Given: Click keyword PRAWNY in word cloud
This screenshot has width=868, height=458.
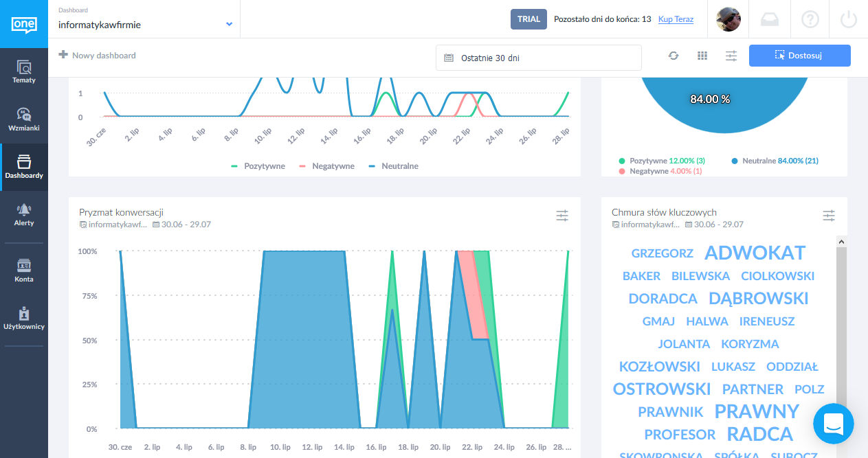Looking at the screenshot, I should click(757, 411).
